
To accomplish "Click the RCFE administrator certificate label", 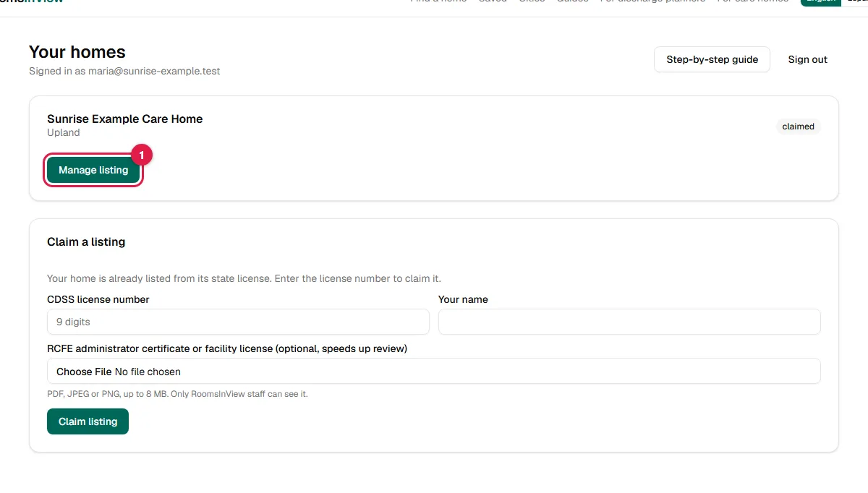I will click(x=227, y=348).
